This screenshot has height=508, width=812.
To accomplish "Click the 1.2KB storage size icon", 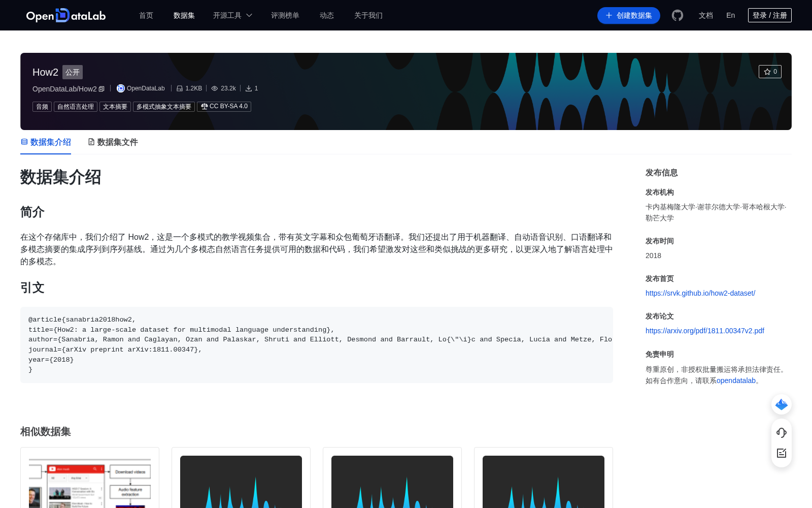I will coord(180,88).
